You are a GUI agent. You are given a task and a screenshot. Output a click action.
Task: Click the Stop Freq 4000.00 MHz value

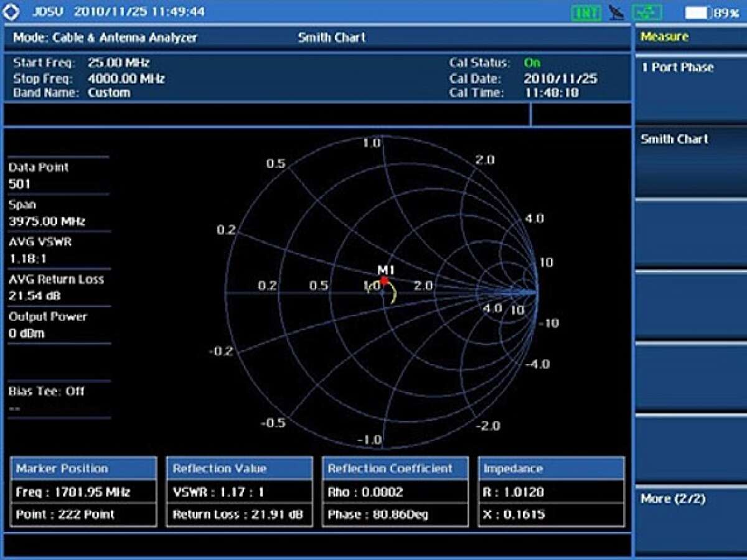[x=126, y=78]
